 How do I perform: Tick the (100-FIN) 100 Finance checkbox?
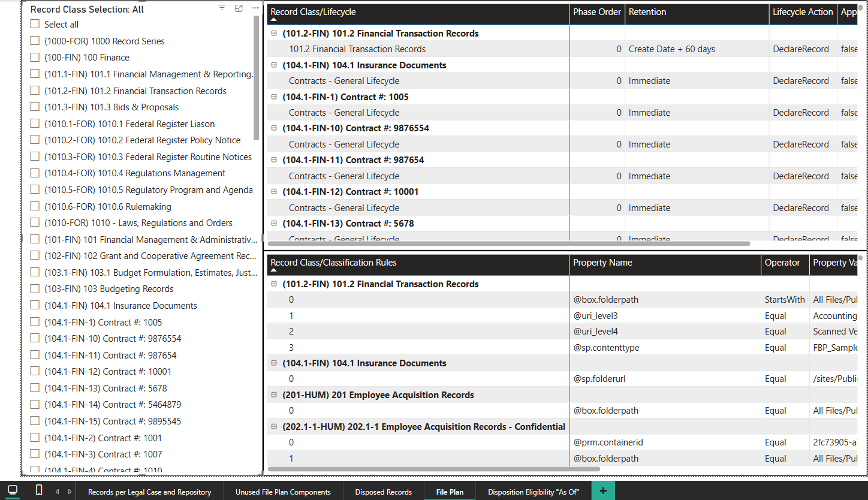35,58
